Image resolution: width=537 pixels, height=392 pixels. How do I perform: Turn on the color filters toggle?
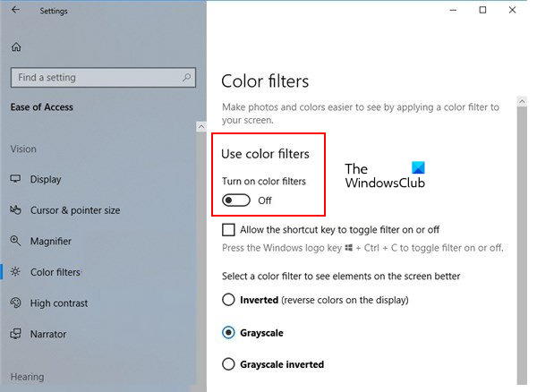click(x=236, y=200)
